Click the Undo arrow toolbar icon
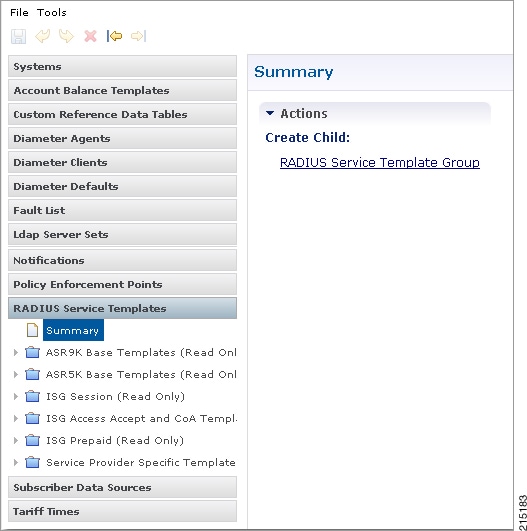The height and width of the screenshot is (531, 527). 43,36
